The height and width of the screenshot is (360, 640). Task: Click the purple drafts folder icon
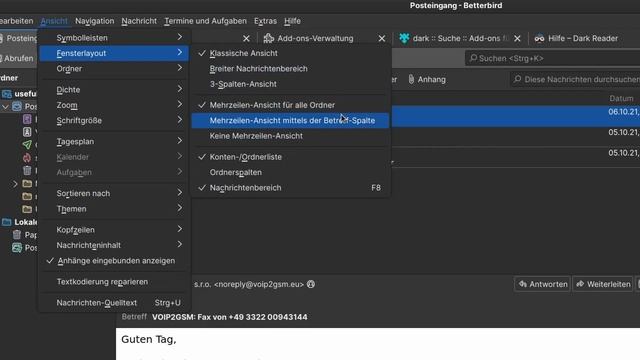[27, 119]
